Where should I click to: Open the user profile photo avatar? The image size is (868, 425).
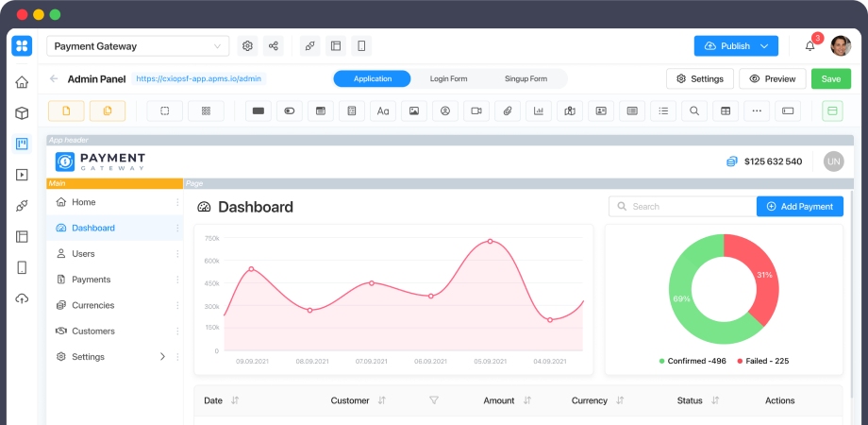[841, 46]
